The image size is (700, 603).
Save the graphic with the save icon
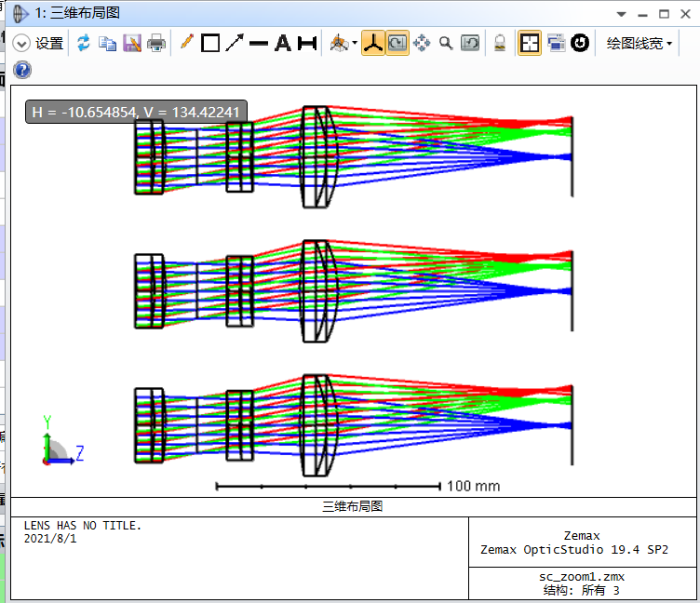(x=132, y=44)
